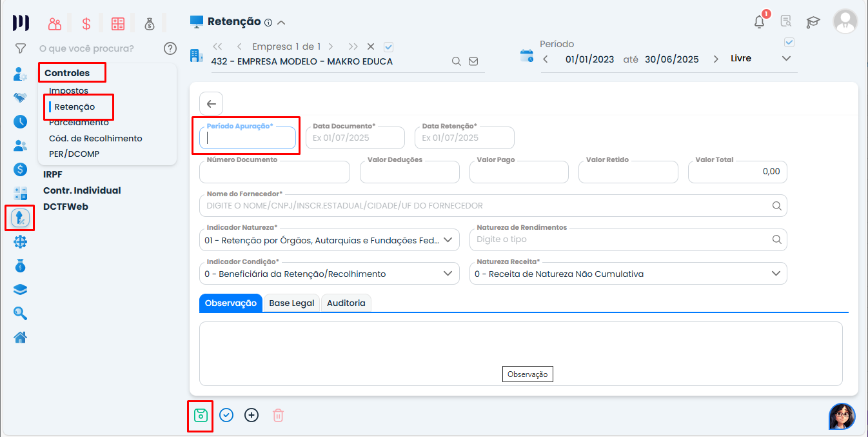Open the Auditoria tab

click(346, 303)
